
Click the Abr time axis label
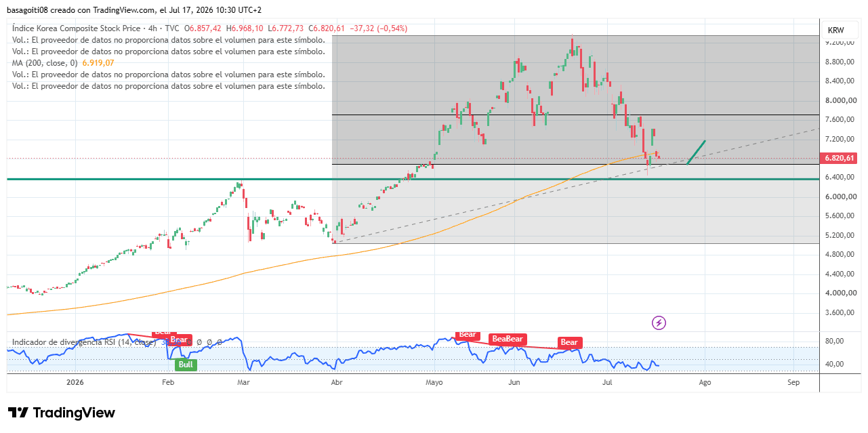[335, 382]
